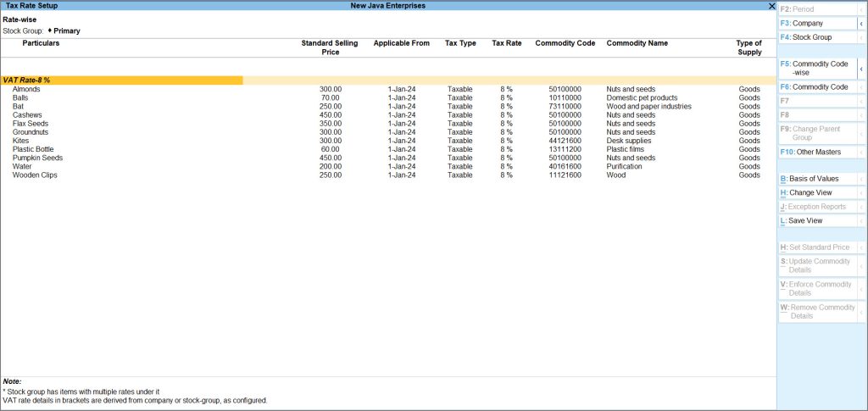Click S: Update Commodity Details
This screenshot has height=411, width=868.
818,265
